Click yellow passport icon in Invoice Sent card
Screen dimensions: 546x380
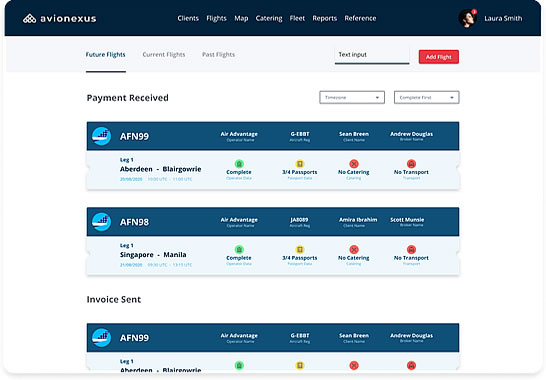[300, 365]
